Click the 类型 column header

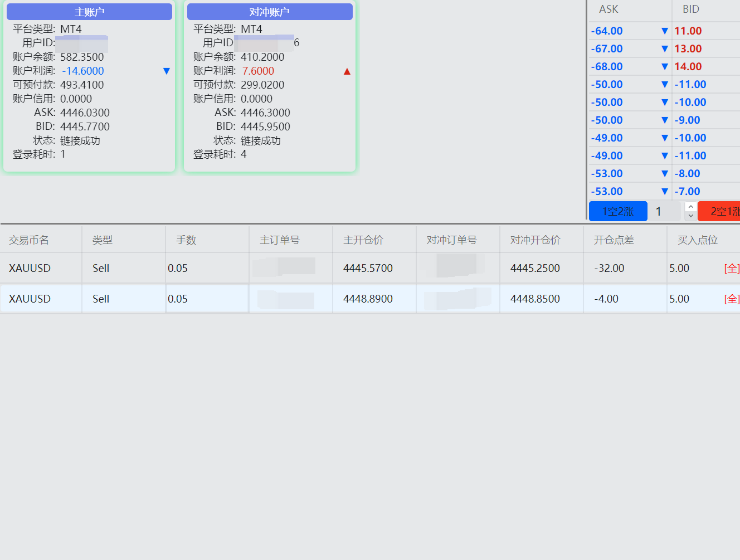point(103,240)
